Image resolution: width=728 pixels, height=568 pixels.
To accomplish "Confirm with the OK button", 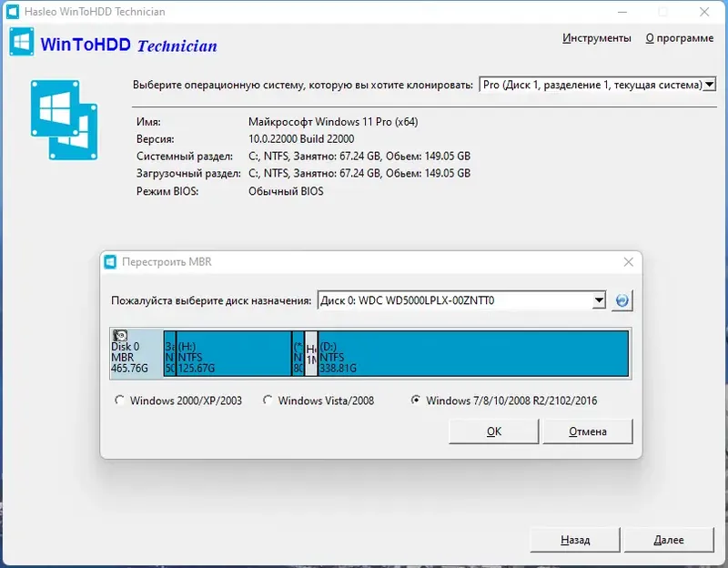I will click(494, 431).
